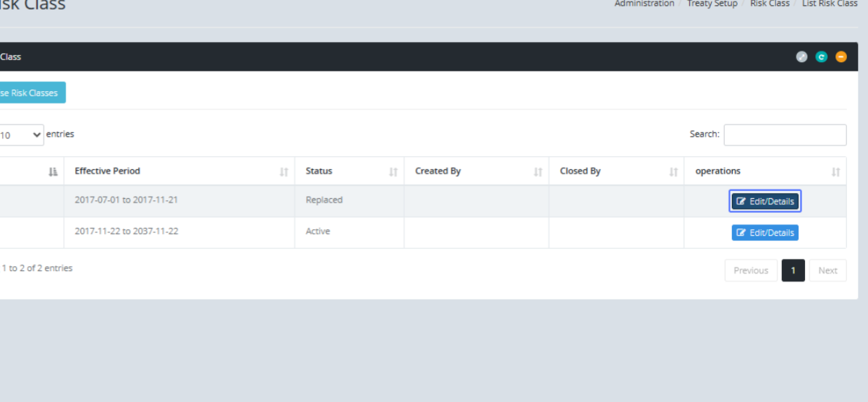Screen dimensions: 868x402
Task: Go to the Previous page
Action: [750, 270]
